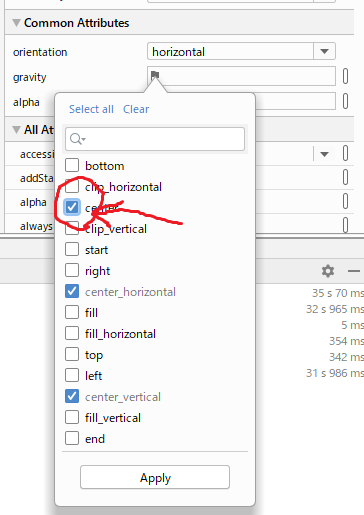The width and height of the screenshot is (364, 515).
Task: Enable the fill_horizontal checkbox
Action: [x=72, y=333]
